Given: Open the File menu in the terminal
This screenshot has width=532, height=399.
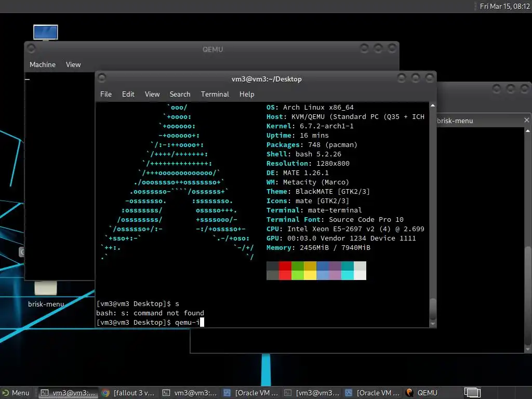Looking at the screenshot, I should coord(106,94).
